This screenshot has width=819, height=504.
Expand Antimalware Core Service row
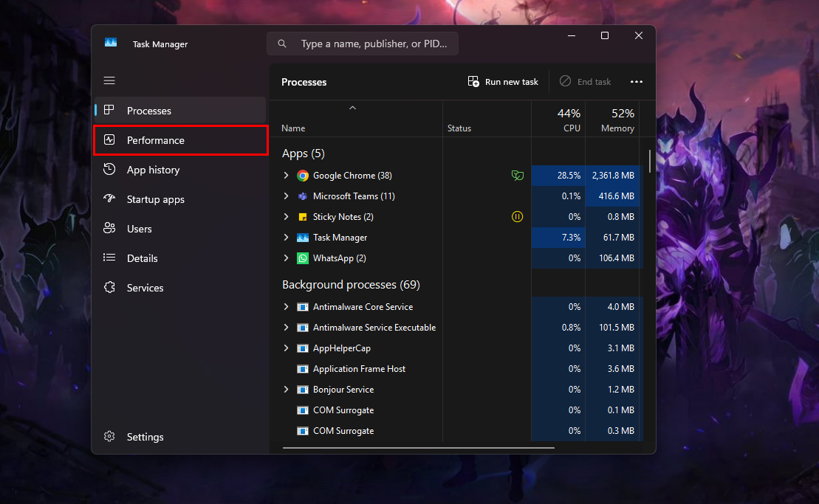point(286,307)
